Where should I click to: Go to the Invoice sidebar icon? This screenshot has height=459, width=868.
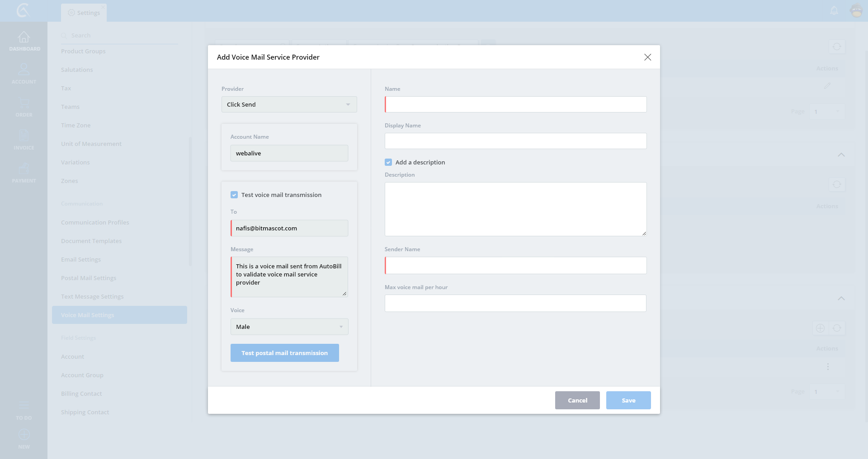24,136
